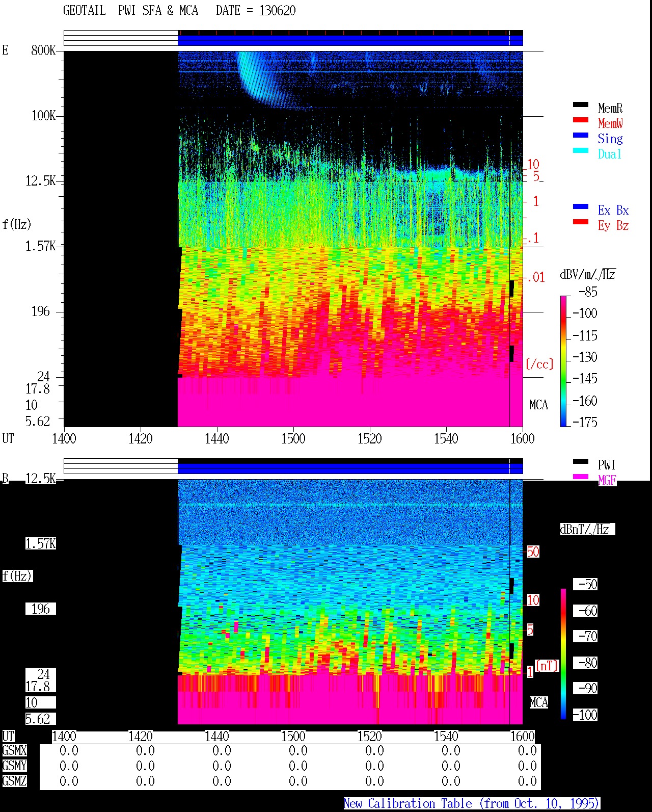Click the red [/cc] density scale label
This screenshot has height=812, width=652.
coord(539,364)
